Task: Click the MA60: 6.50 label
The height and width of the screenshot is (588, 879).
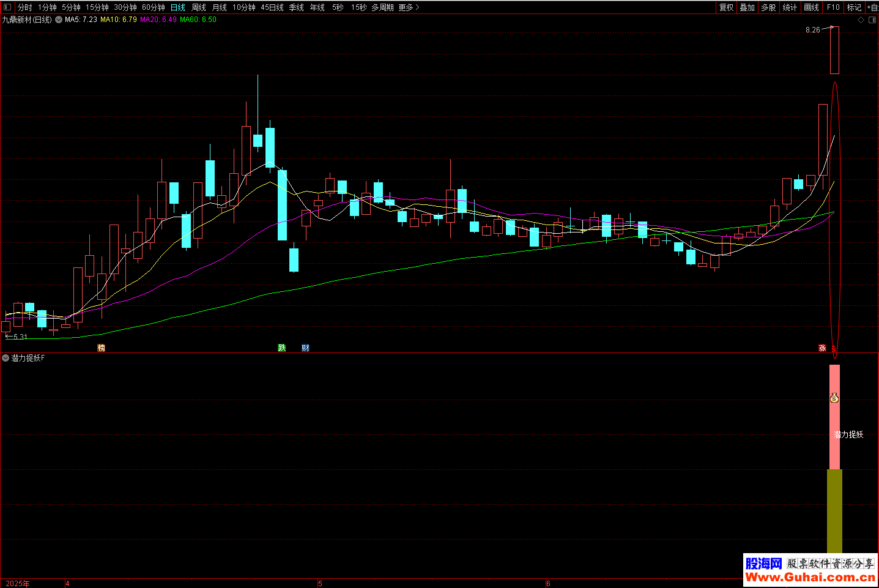Action: coord(198,20)
